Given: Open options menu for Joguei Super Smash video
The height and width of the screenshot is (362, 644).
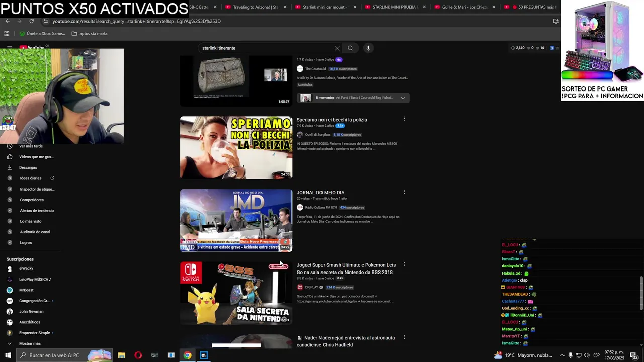Looking at the screenshot, I should pos(404,265).
